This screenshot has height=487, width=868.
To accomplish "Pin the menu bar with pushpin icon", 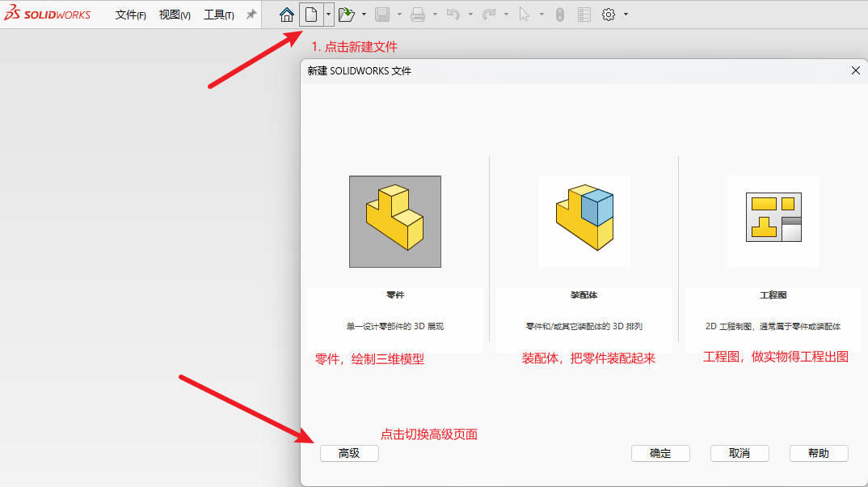I will [251, 15].
